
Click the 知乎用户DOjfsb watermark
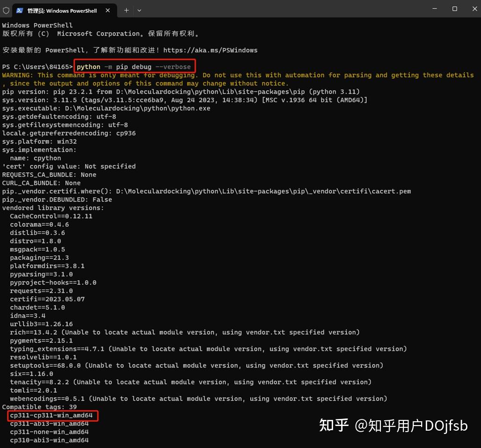[393, 425]
